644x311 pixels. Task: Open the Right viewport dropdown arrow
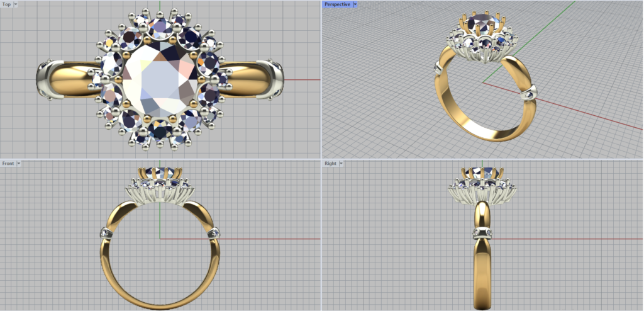click(341, 164)
